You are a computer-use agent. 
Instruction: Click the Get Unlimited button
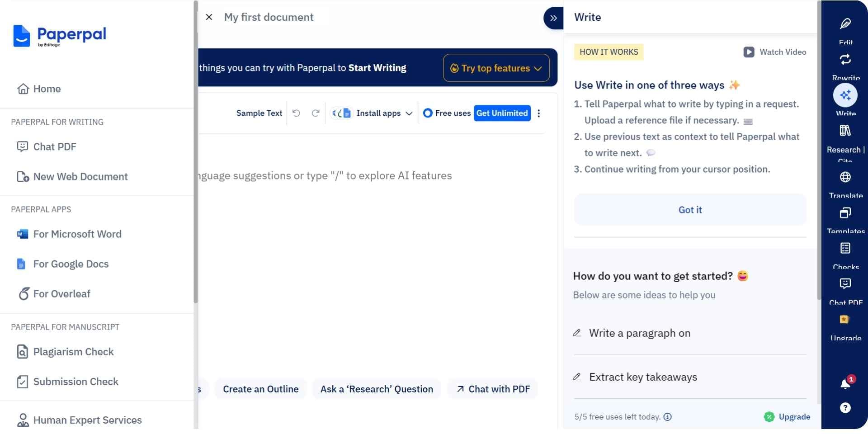point(502,113)
